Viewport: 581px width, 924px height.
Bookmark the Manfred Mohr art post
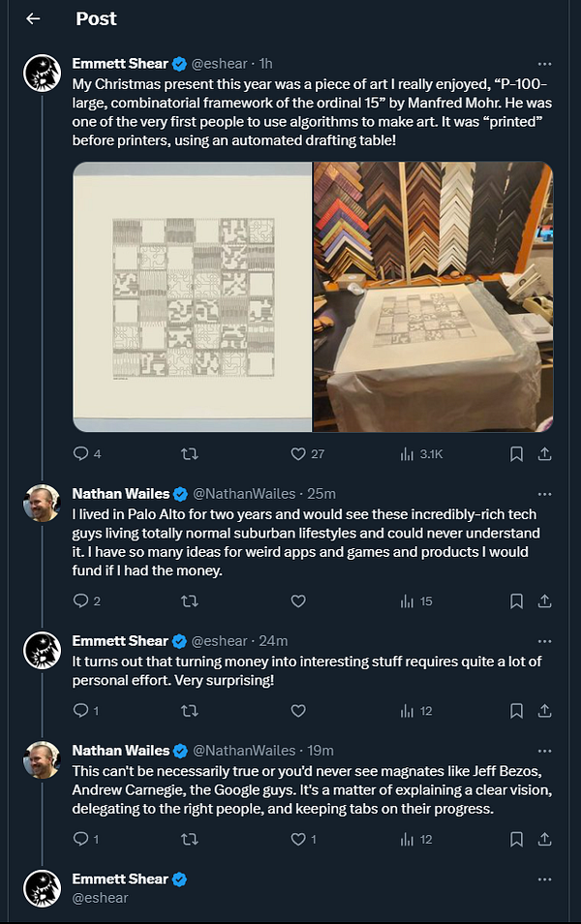tap(517, 453)
